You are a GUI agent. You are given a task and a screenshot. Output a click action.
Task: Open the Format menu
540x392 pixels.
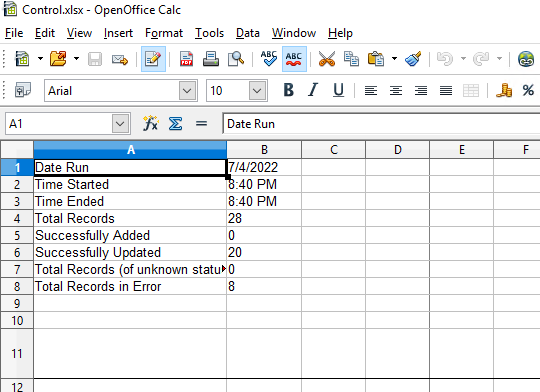[164, 33]
